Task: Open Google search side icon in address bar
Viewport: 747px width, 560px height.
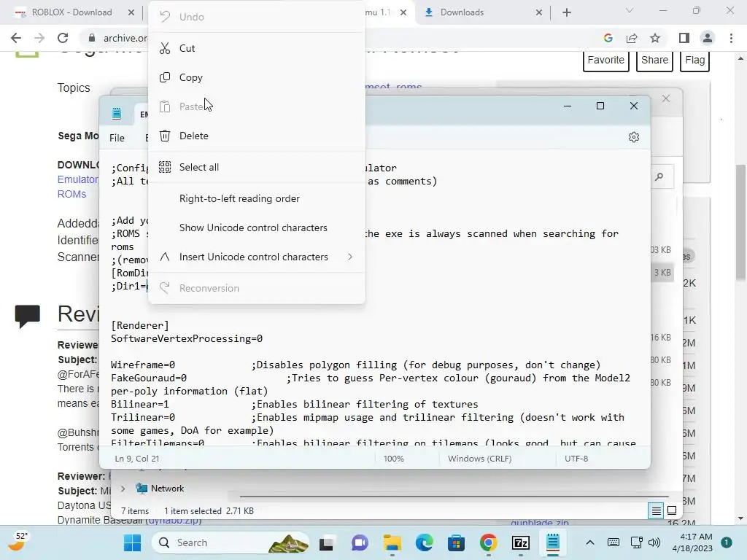Action: [608, 38]
